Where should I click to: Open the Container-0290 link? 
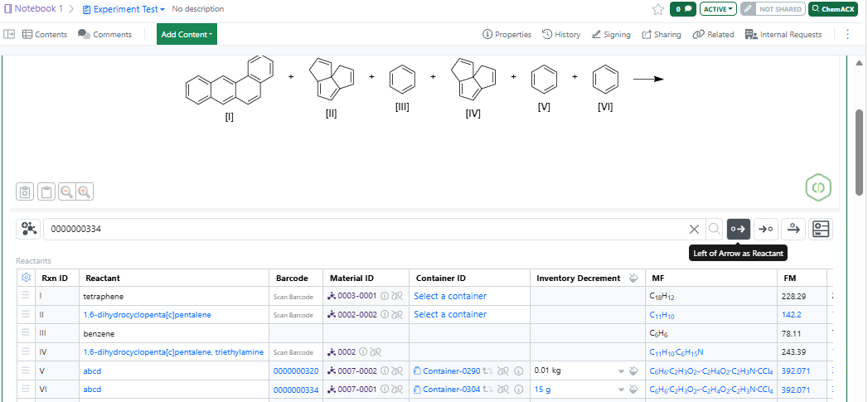(x=451, y=371)
